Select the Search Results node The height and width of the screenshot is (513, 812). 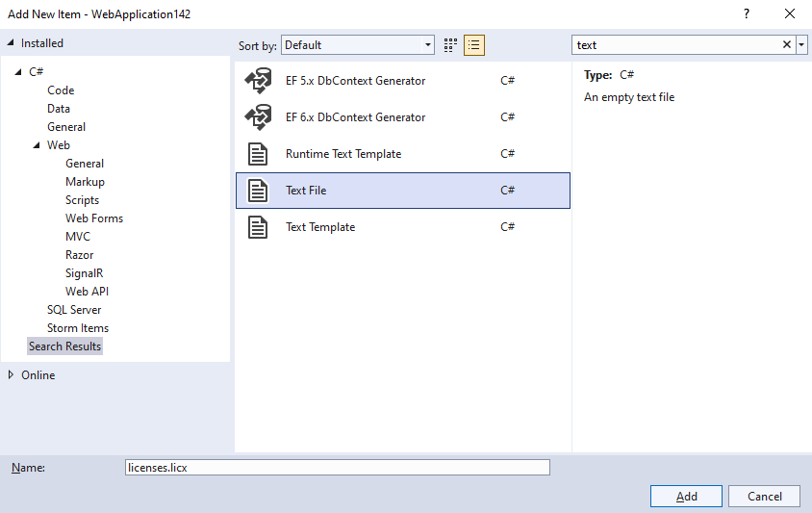tap(64, 346)
